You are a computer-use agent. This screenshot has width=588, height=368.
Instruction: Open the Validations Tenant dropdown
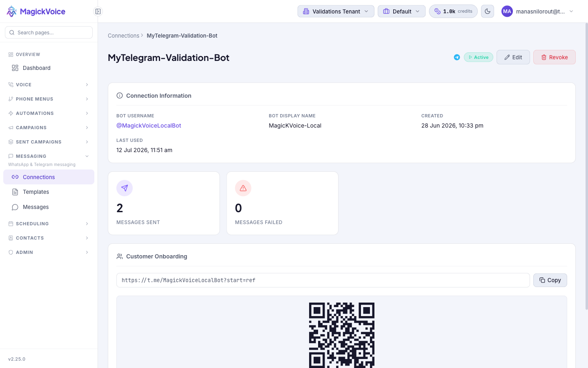click(336, 11)
